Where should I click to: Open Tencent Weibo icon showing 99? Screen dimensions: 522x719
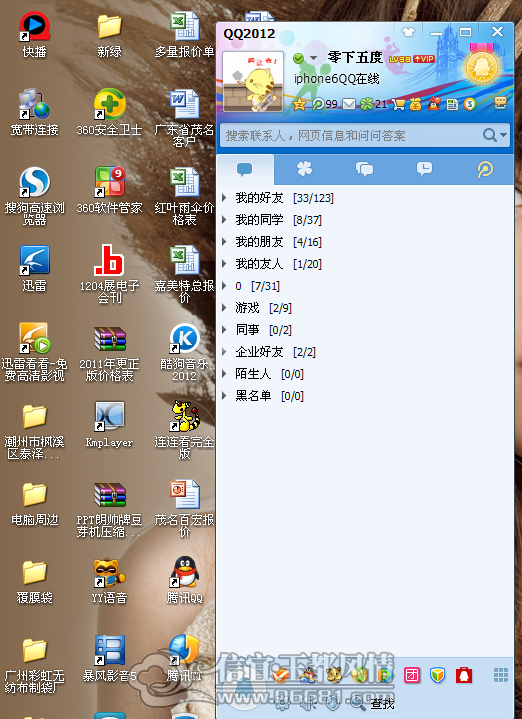click(x=325, y=105)
